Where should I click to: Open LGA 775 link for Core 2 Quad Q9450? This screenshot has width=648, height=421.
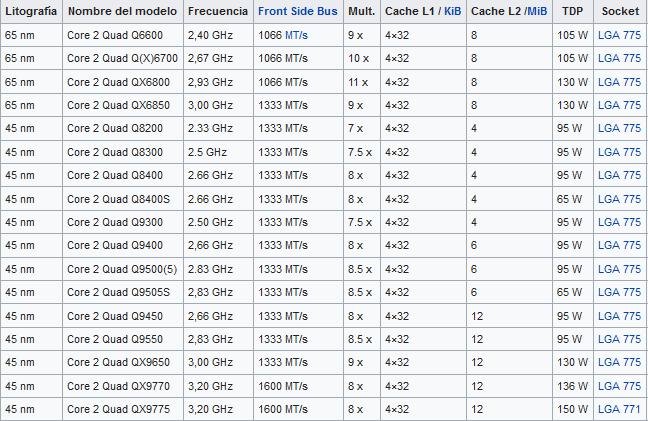619,316
